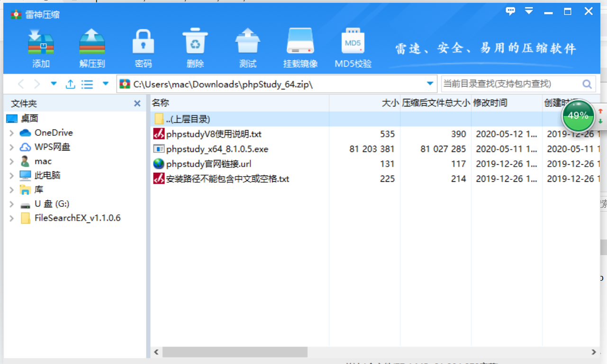This screenshot has height=364, width=607.
Task: Click the address bar path field
Action: coord(277,84)
